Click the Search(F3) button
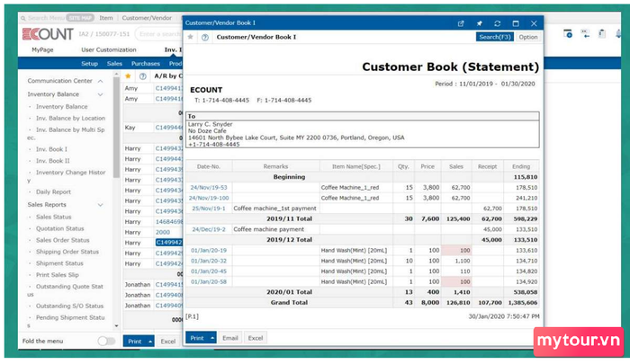The width and height of the screenshot is (630, 364). [x=495, y=37]
